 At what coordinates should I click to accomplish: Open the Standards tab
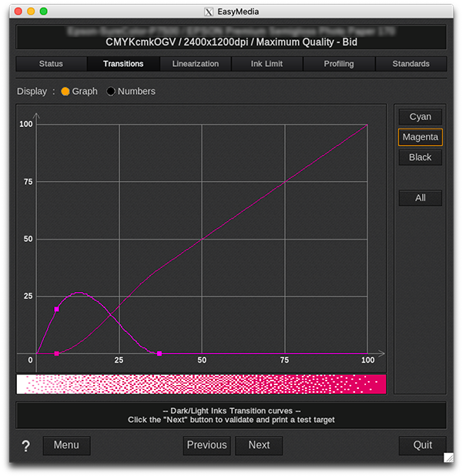coord(410,64)
